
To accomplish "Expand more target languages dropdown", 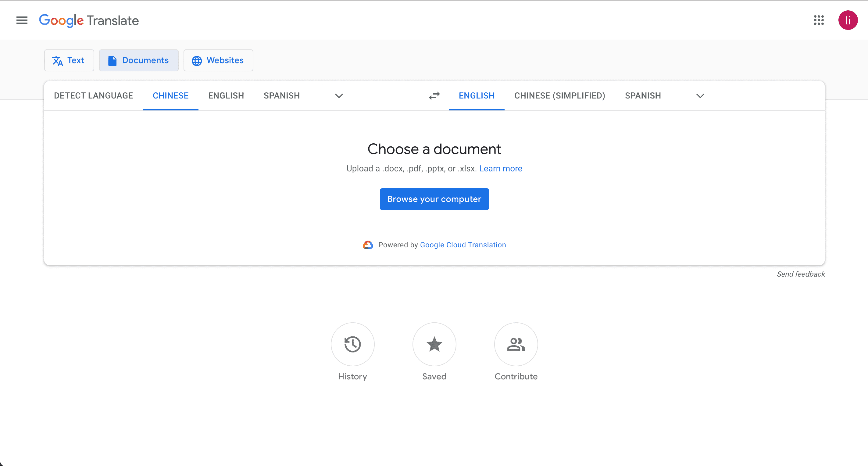I will tap(700, 96).
